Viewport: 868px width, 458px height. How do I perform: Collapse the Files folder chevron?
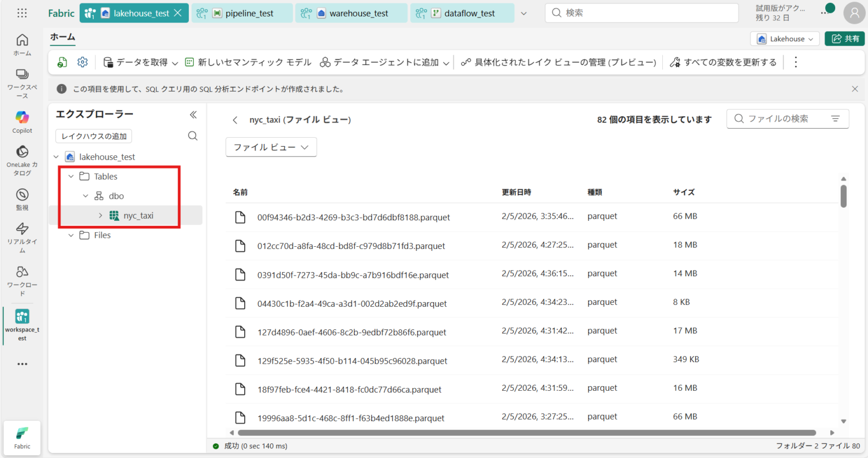(71, 235)
